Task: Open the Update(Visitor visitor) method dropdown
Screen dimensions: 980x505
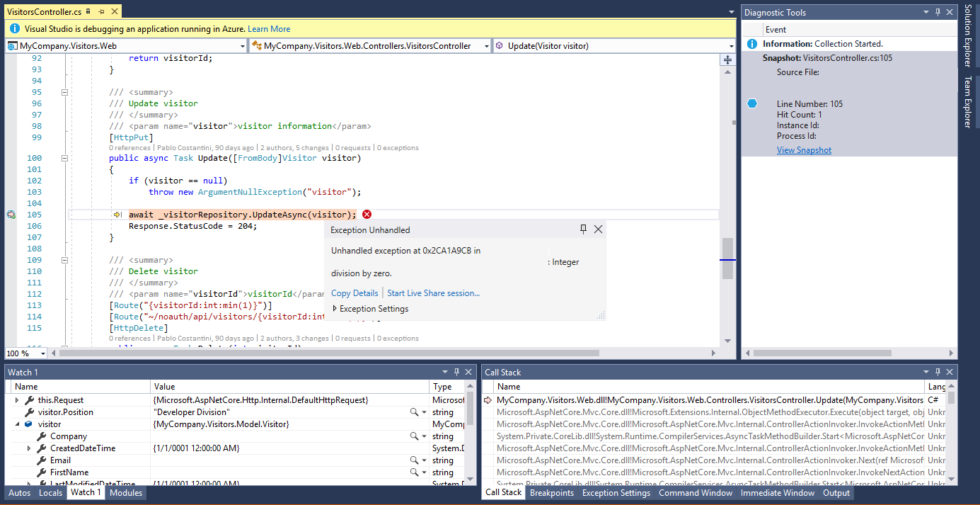Action: pyautogui.click(x=732, y=45)
